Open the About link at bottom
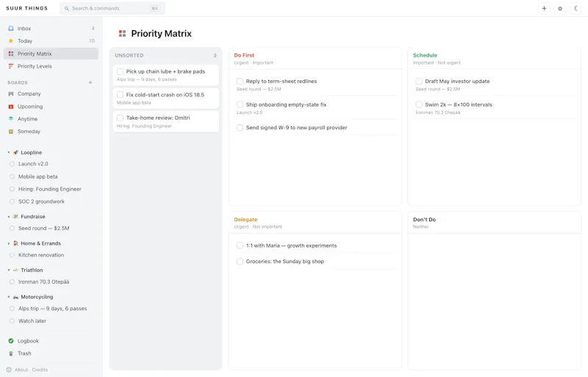This screenshot has height=377, width=588. pyautogui.click(x=21, y=370)
